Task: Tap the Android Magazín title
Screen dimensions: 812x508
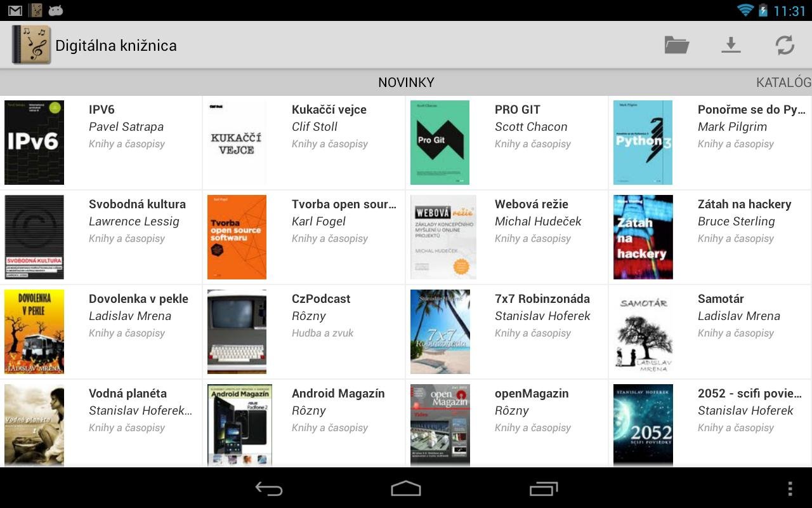Action: click(338, 393)
